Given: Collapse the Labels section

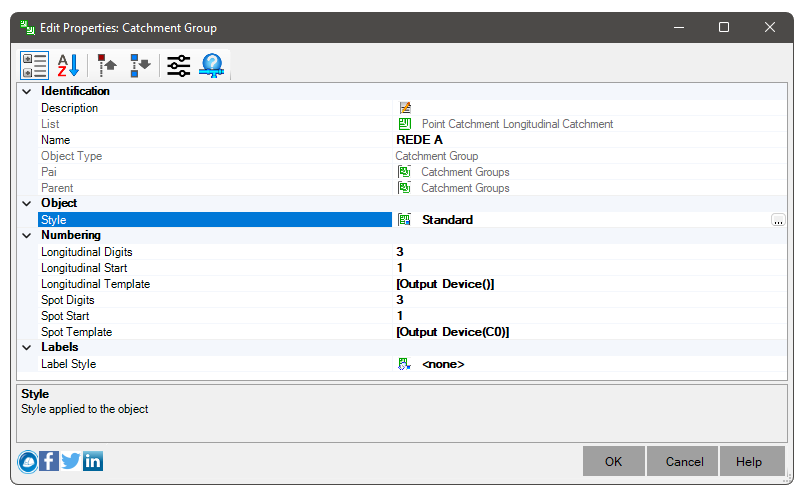Looking at the screenshot, I should (27, 348).
